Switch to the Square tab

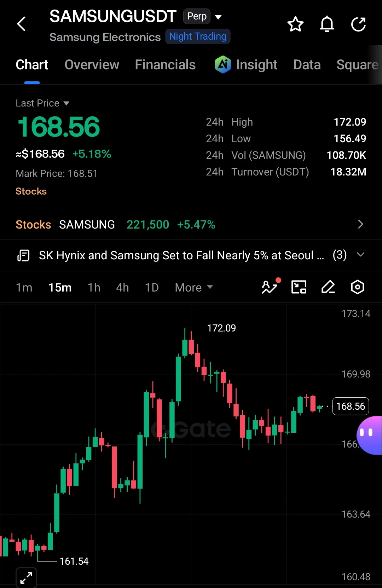point(358,65)
